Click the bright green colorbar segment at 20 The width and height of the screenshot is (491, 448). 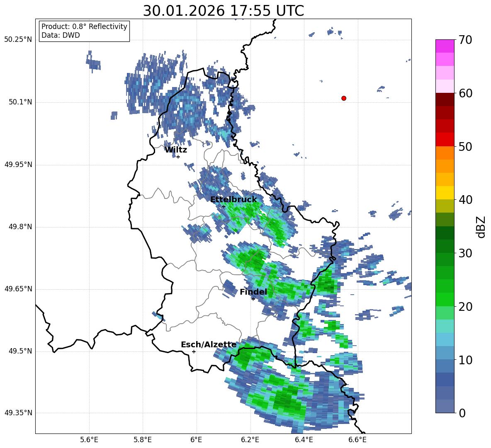(x=445, y=299)
